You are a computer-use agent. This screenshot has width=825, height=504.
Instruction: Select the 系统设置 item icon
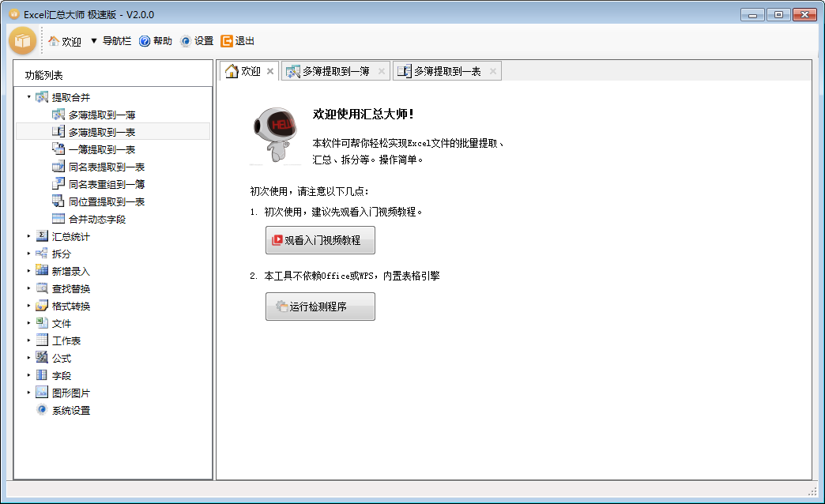(41, 410)
